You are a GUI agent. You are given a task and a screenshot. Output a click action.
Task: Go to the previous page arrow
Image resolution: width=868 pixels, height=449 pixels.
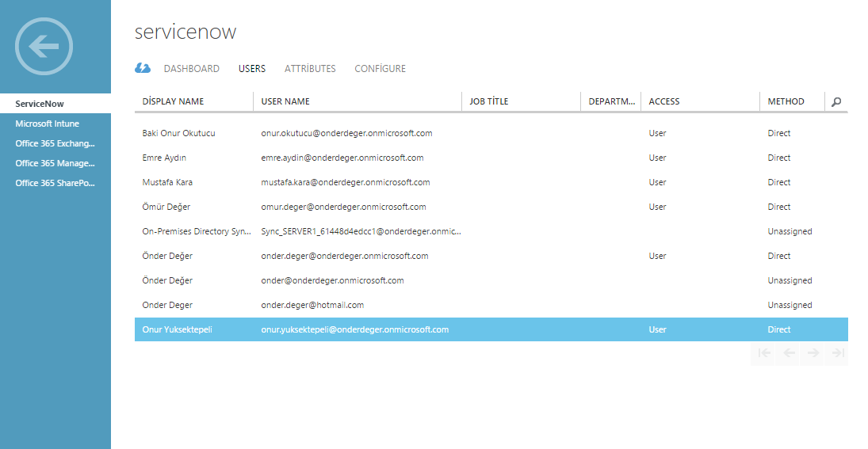788,353
